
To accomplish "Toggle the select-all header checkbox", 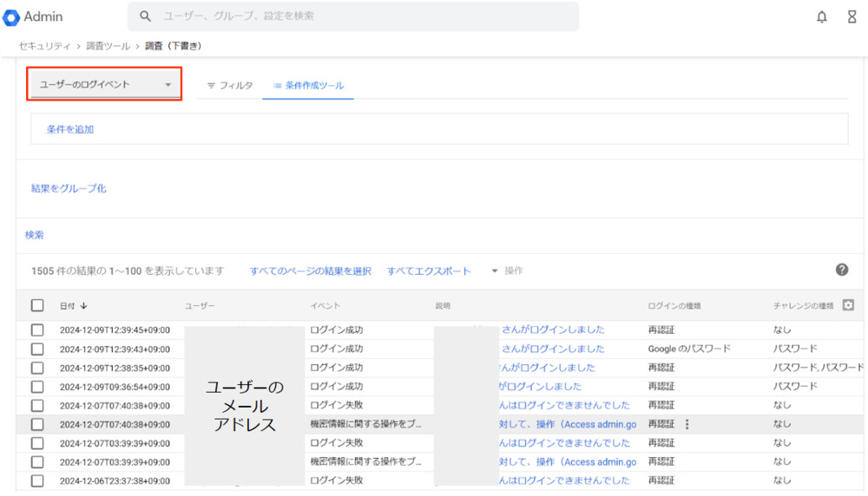I will 37,305.
